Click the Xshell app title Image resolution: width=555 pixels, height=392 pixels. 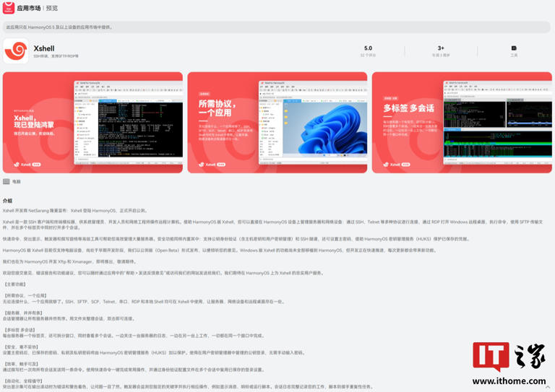(x=44, y=48)
